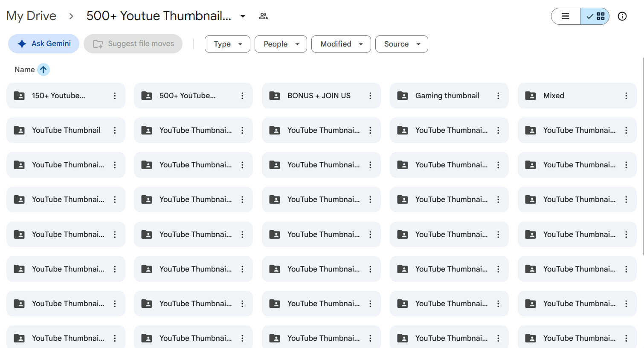Open more actions for Gaming thumbnail folder
Viewport: 644px width, 348px height.
pos(498,96)
